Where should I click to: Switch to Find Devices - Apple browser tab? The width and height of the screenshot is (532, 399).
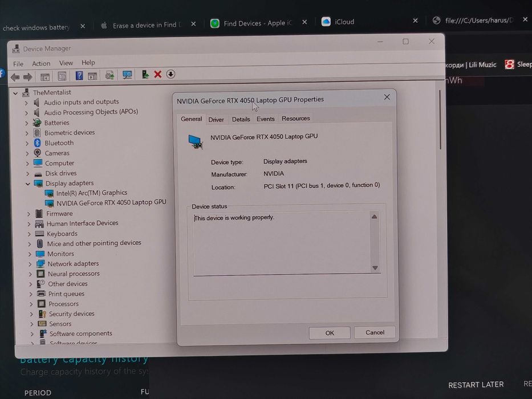tap(257, 23)
